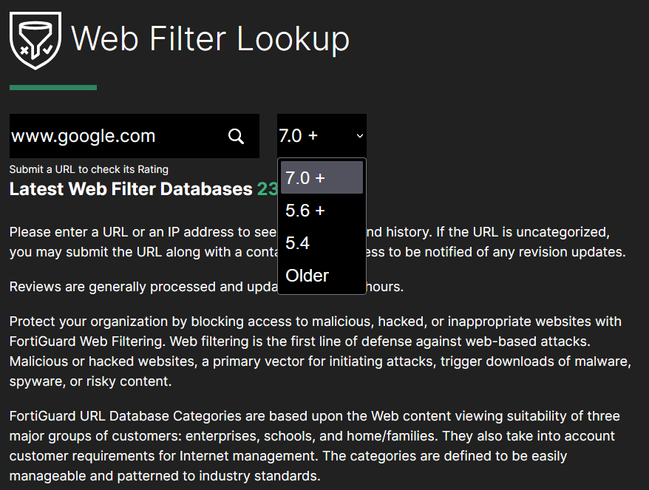Click the 'Please enter a URL' paragraph
The image size is (649, 490).
click(x=140, y=241)
